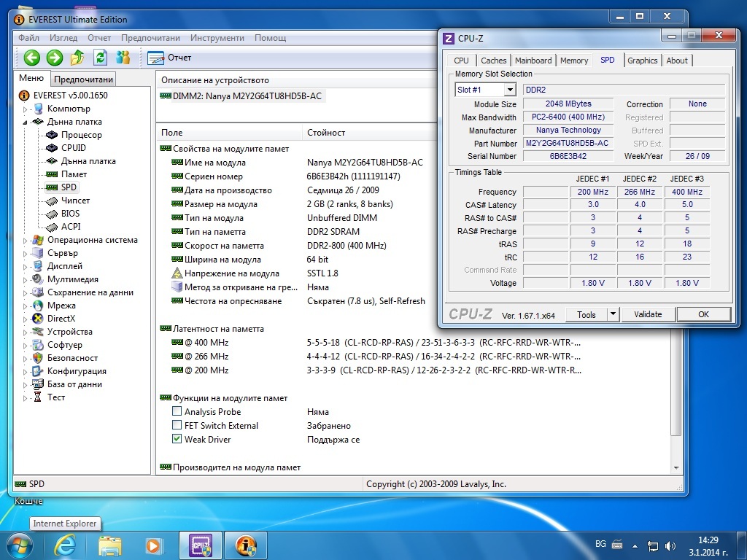This screenshot has width=747, height=560.
Task: Click the Поле column header
Action: (230, 133)
